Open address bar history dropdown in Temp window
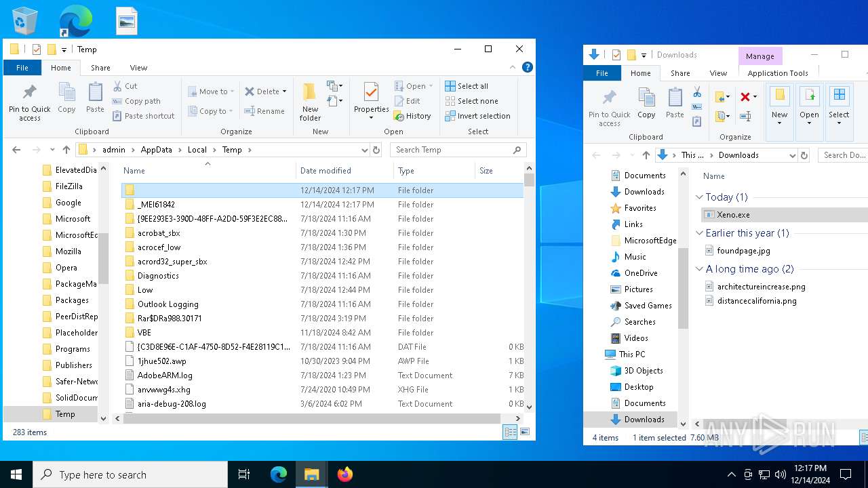Viewport: 868px width, 488px height. [x=364, y=150]
